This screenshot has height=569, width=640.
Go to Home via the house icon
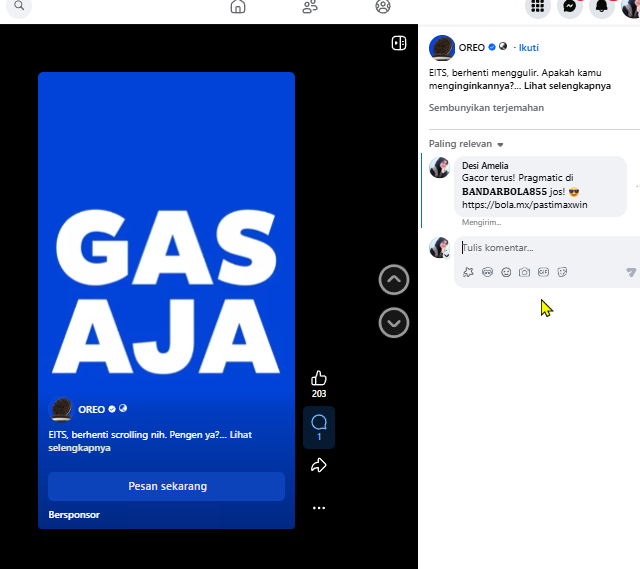click(x=238, y=7)
